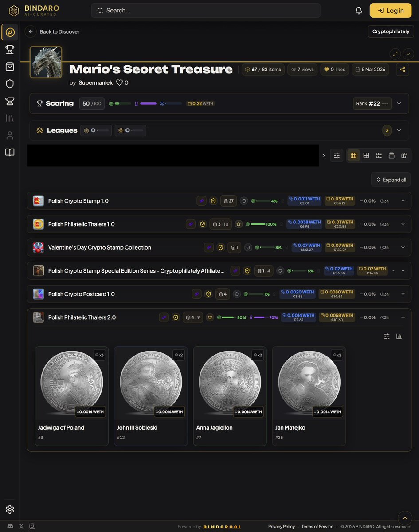419x532 pixels.
Task: Click Thalers 2.0 80% completion bar
Action: (228, 317)
